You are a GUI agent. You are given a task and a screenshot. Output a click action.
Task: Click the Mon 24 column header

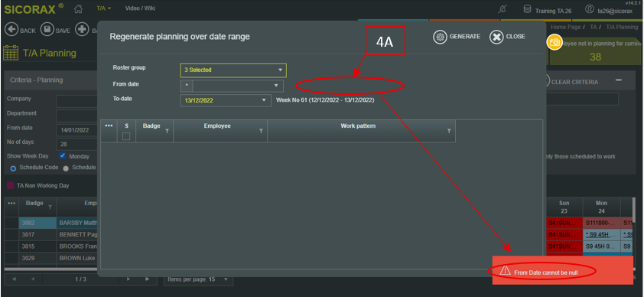pyautogui.click(x=601, y=207)
